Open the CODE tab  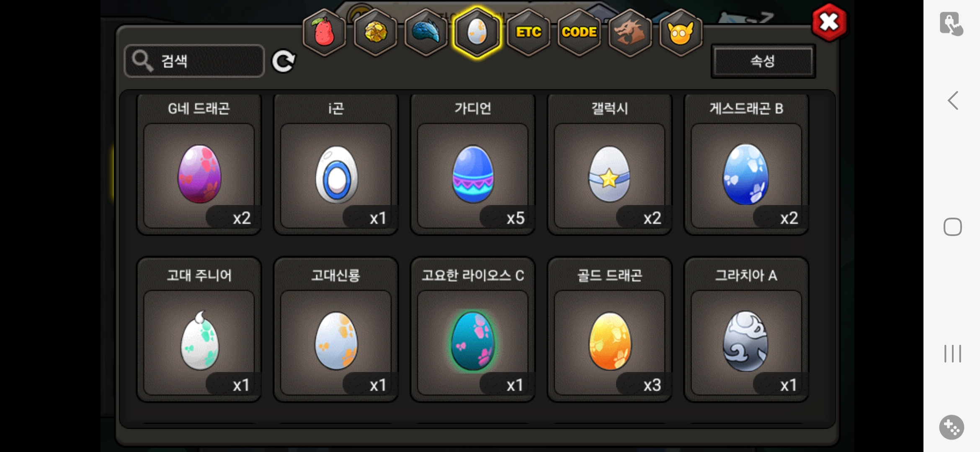click(579, 32)
